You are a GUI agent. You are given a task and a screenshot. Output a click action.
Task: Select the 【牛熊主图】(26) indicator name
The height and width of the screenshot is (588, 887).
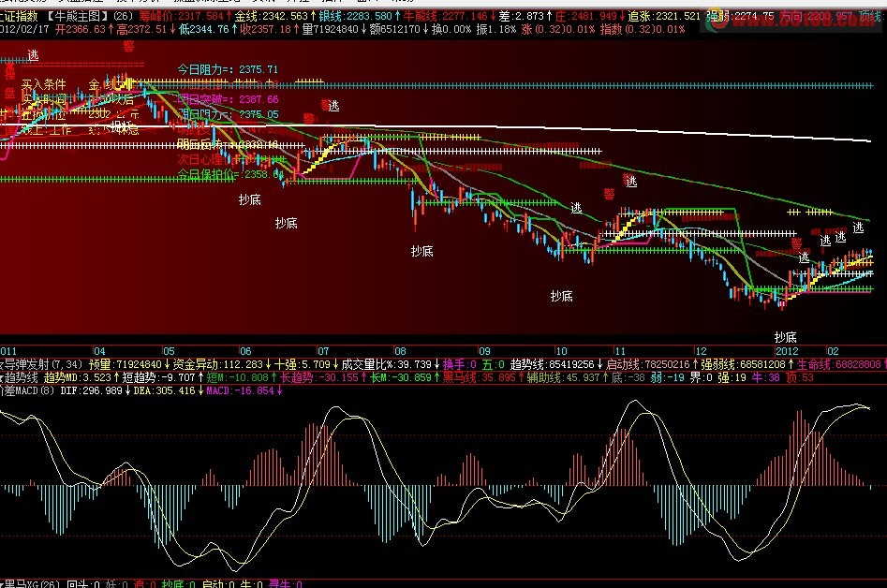89,17
